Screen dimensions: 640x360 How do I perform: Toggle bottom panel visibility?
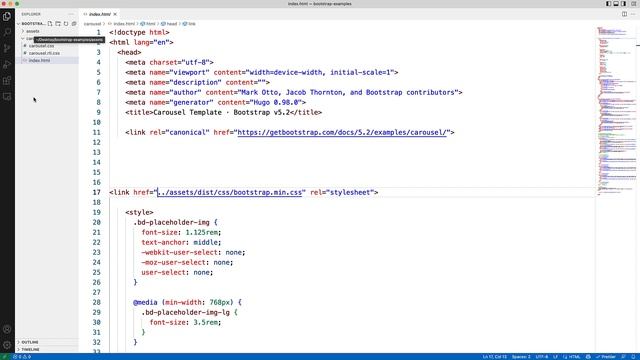coord(616,4)
